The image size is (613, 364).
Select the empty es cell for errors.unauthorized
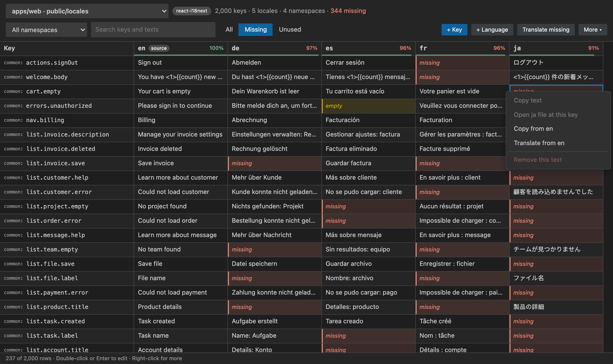coord(369,106)
